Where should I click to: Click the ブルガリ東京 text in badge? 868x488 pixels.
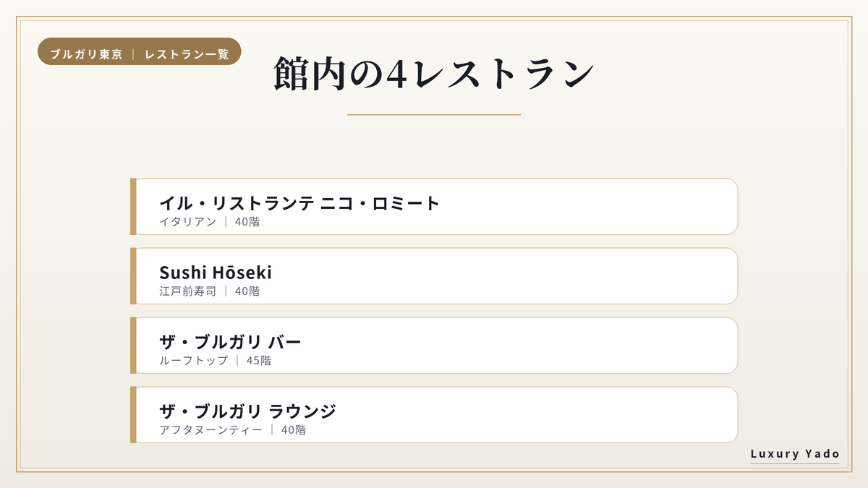pos(86,55)
